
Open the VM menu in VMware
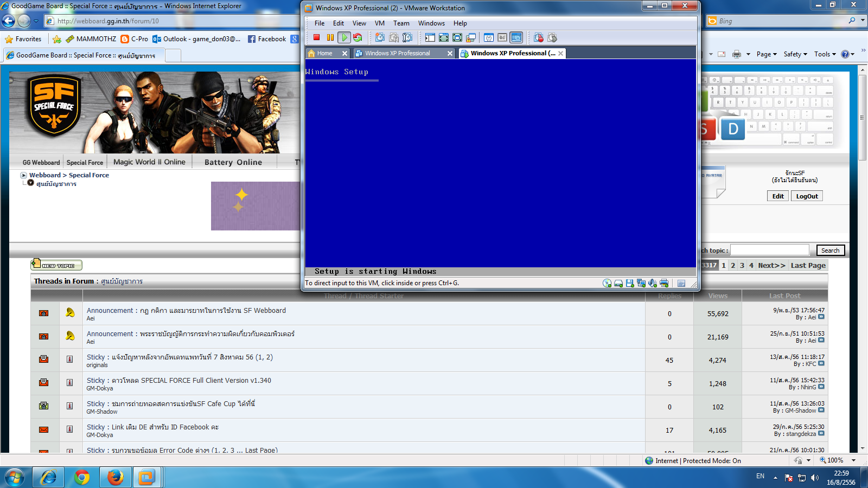[380, 23]
